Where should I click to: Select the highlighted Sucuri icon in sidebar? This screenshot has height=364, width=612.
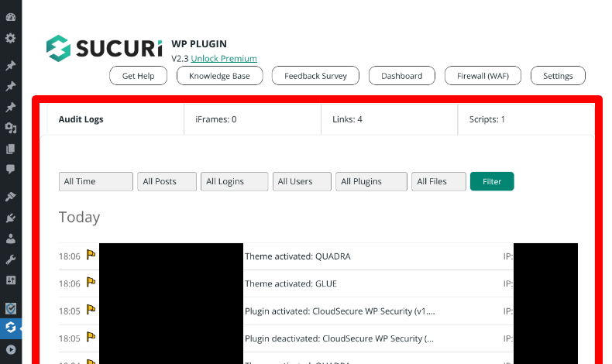[11, 328]
